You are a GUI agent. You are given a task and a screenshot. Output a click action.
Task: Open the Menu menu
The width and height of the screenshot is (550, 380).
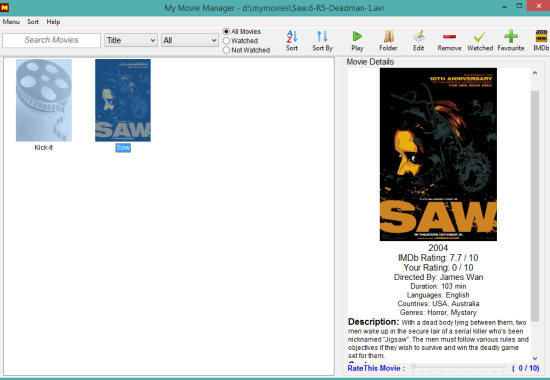click(11, 22)
